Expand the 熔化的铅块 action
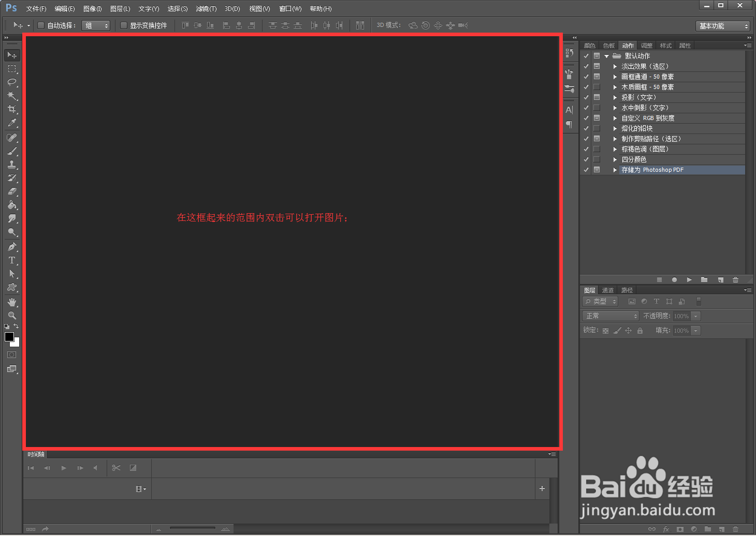The height and width of the screenshot is (536, 756). tap(615, 128)
